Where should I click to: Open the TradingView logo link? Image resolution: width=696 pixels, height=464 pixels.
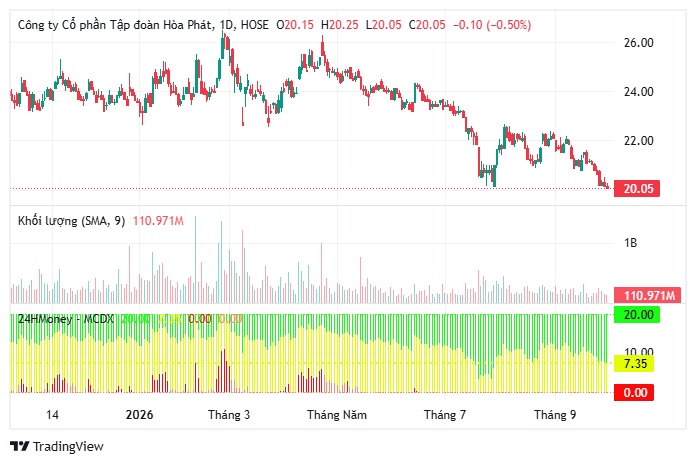(x=56, y=446)
